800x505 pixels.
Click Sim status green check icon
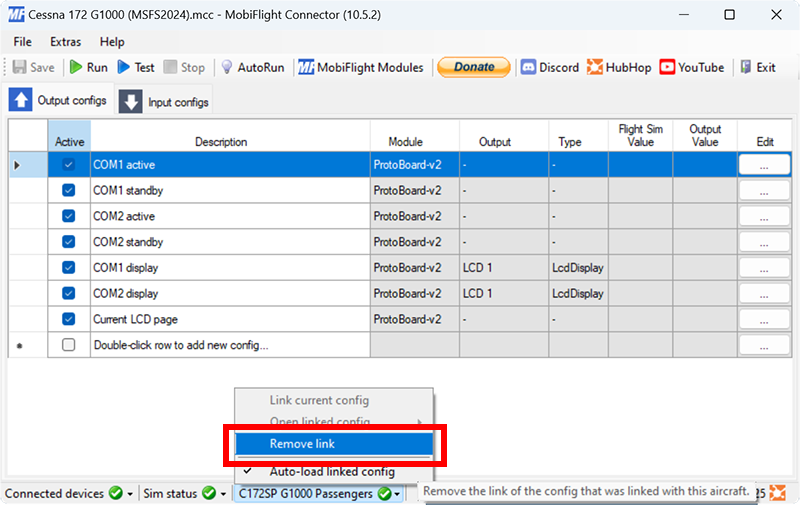point(209,493)
